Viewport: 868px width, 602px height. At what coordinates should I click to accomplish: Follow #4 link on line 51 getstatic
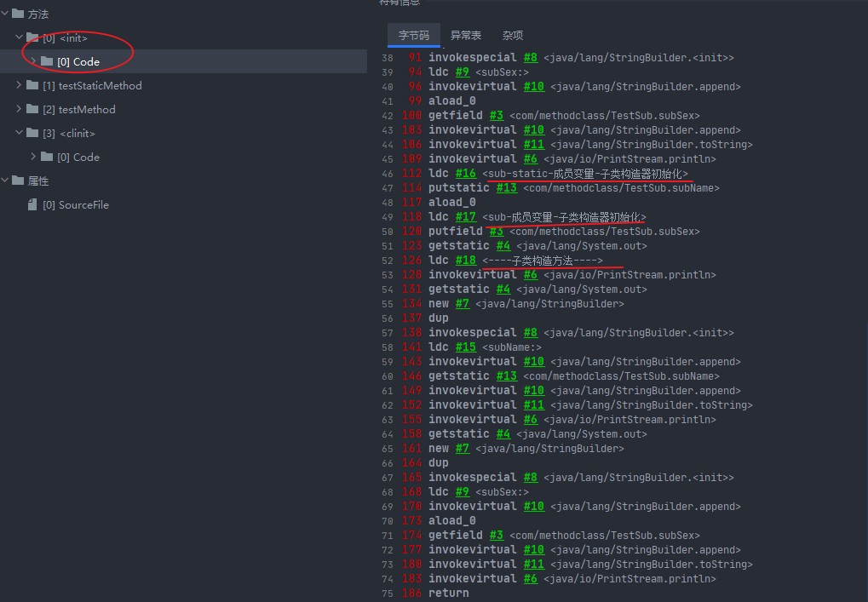(x=503, y=246)
